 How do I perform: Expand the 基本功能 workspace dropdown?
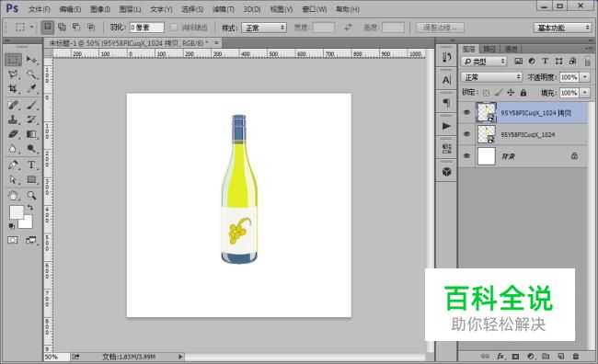[562, 28]
